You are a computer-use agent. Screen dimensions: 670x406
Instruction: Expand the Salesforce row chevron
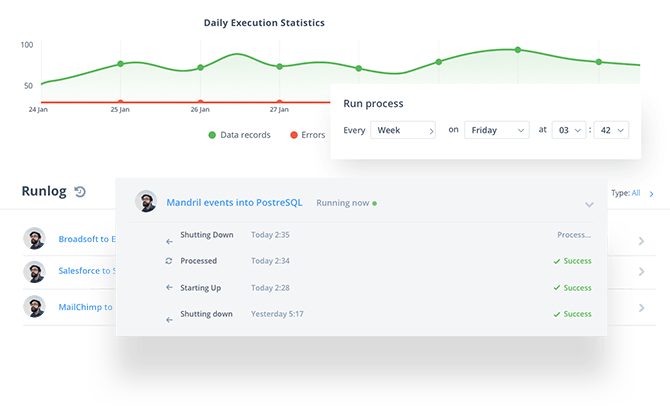pyautogui.click(x=641, y=271)
